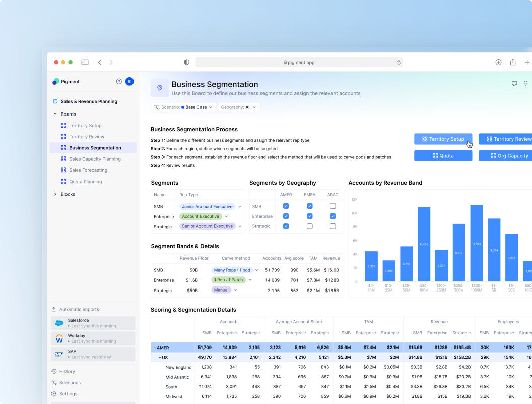The image size is (532, 404).
Task: Click the $50-100M revenue band bar
Action: (424, 244)
